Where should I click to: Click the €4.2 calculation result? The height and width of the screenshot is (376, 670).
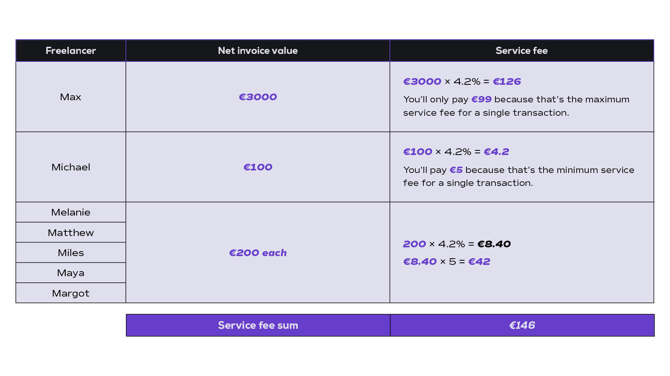496,152
